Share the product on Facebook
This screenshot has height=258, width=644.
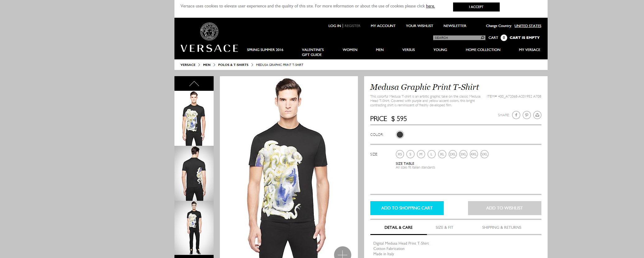(x=516, y=115)
